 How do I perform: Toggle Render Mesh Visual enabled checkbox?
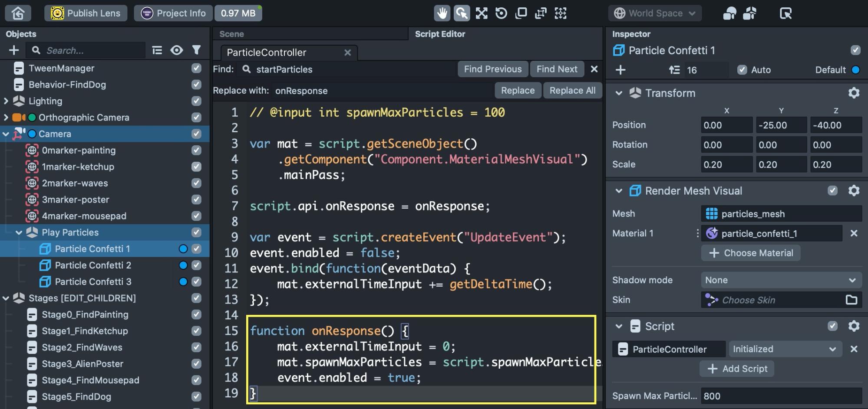(x=832, y=191)
